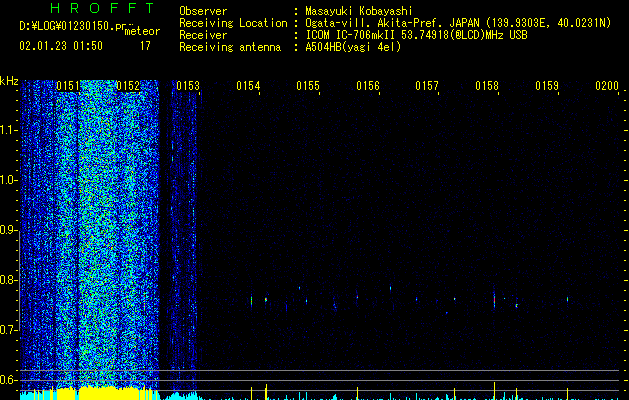Click the 0159 time marker
629x400 pixels.
click(547, 86)
